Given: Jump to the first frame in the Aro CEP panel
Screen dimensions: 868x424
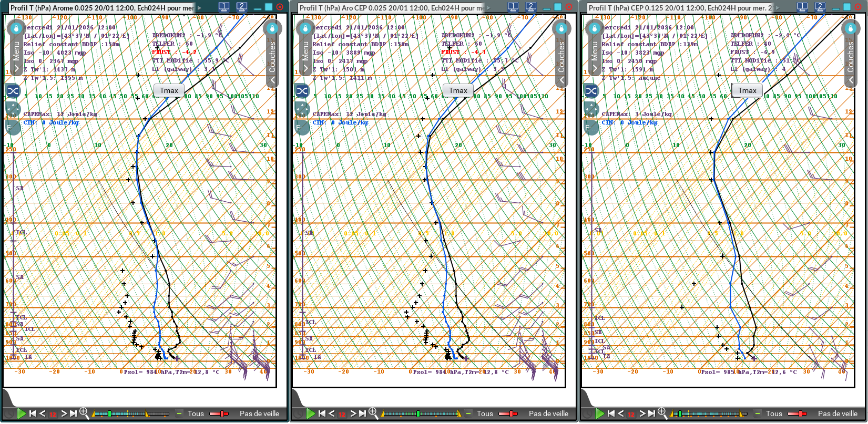Looking at the screenshot, I should pos(322,413).
